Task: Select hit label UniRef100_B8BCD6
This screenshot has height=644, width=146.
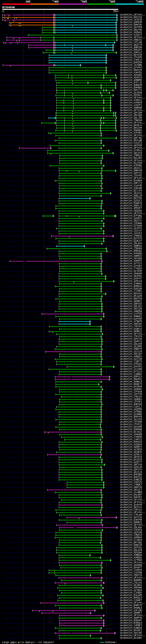Action: 131,48
